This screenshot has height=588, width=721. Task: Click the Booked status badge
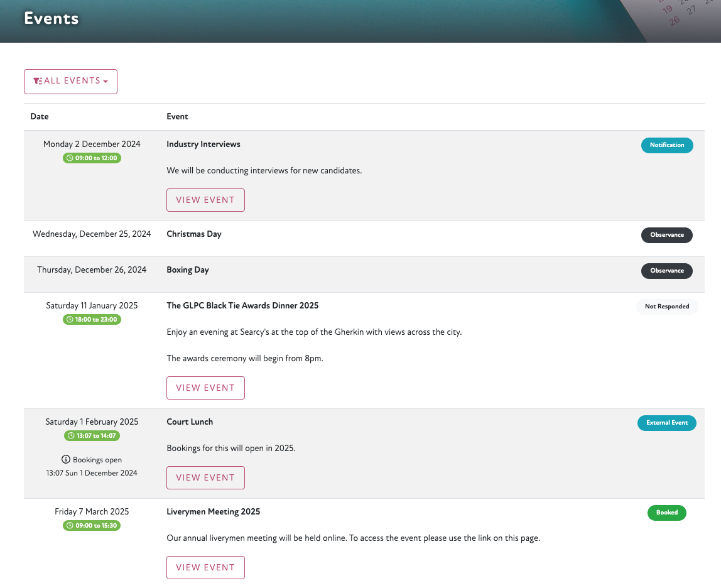[x=667, y=513]
